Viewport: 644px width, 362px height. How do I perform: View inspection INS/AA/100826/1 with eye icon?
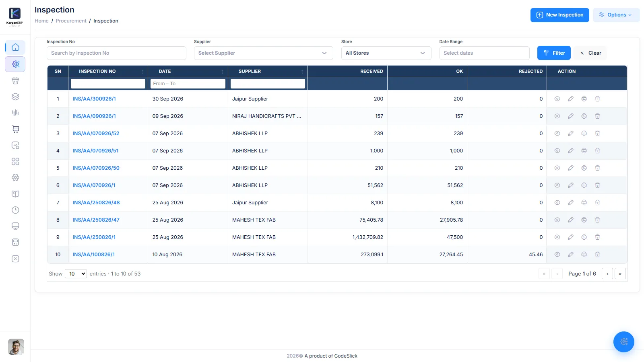click(557, 255)
